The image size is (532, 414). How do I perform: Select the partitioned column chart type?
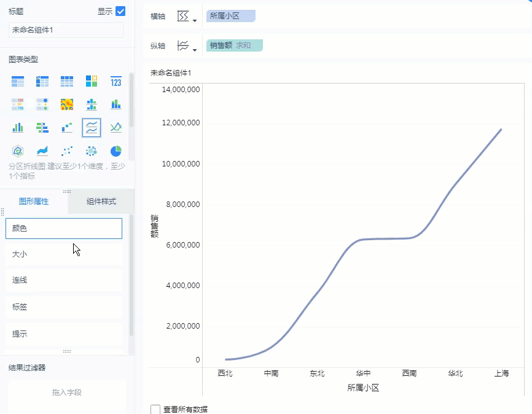tap(92, 104)
